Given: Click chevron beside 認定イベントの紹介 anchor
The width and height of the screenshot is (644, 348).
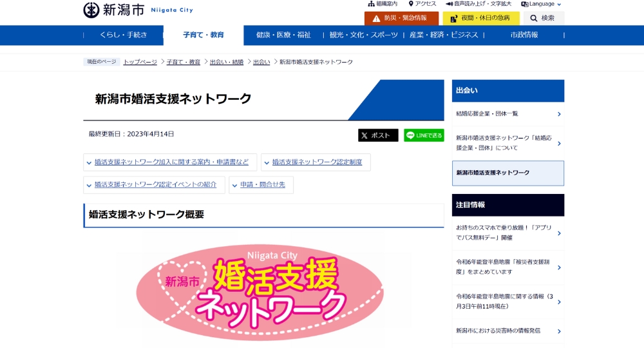Looking at the screenshot, I should (89, 186).
